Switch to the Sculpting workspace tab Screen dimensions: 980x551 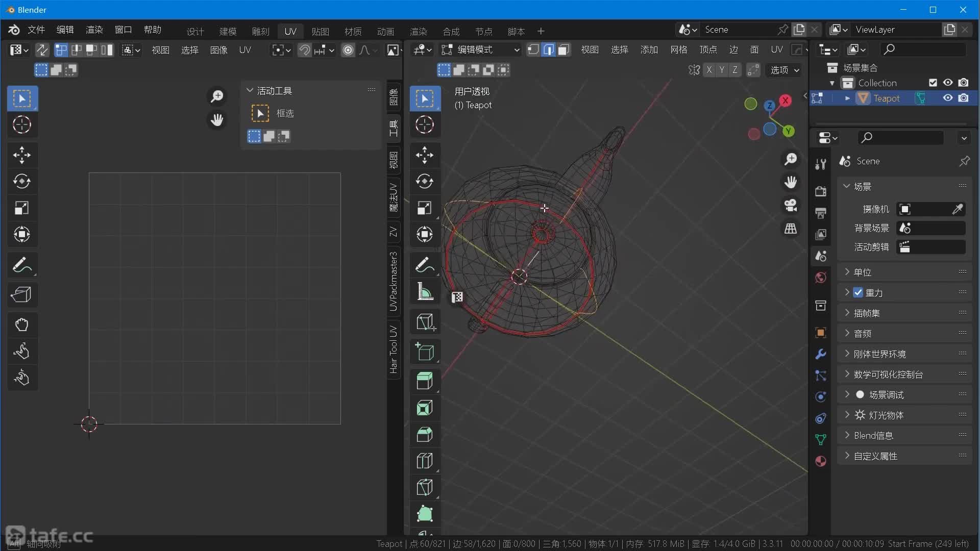point(260,32)
